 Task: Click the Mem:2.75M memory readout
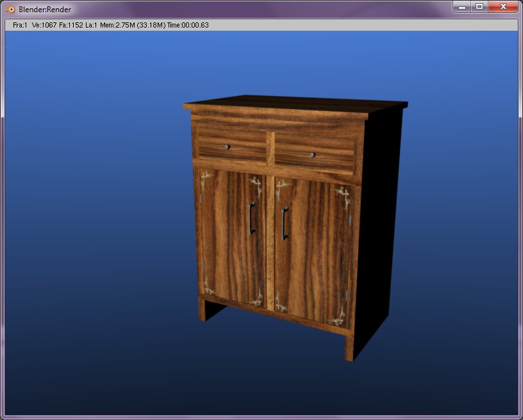[117, 25]
